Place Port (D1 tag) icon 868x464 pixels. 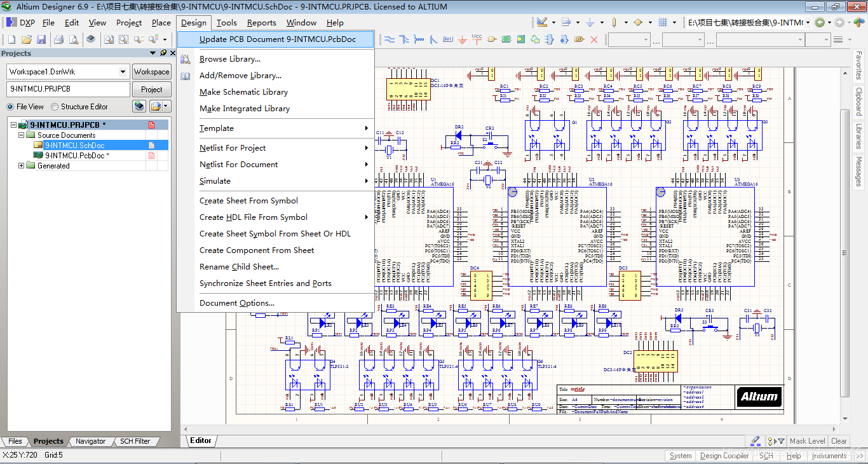click(579, 39)
